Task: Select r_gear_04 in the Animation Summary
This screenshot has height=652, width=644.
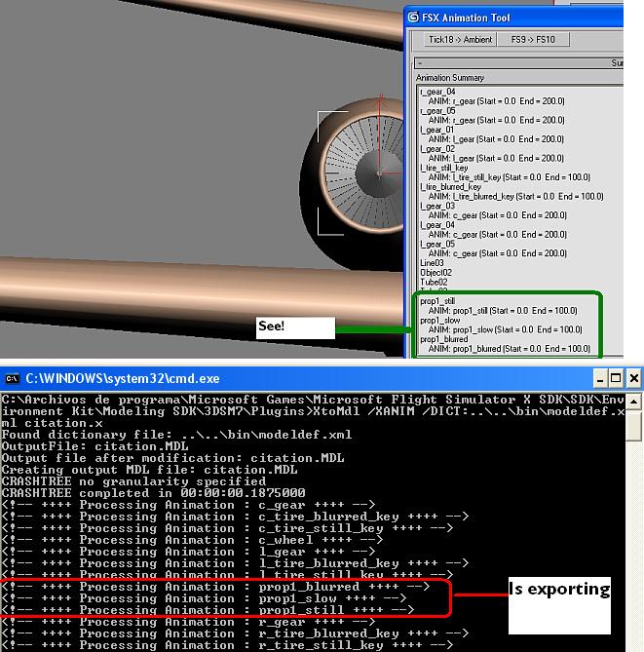Action: pos(437,92)
